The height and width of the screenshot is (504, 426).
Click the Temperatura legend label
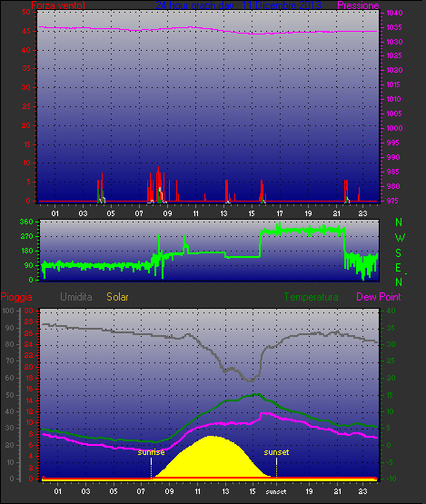311,297
